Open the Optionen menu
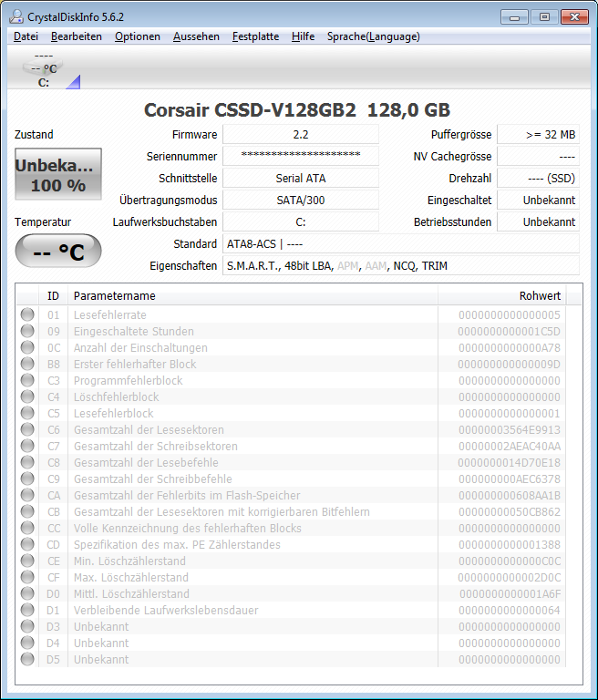598x700 pixels. coord(137,36)
